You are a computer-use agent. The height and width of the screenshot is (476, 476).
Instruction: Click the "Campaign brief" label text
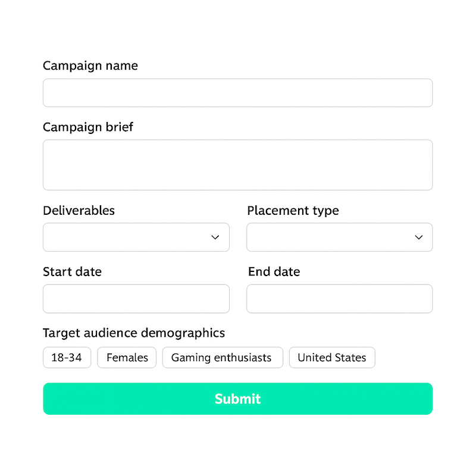[88, 127]
